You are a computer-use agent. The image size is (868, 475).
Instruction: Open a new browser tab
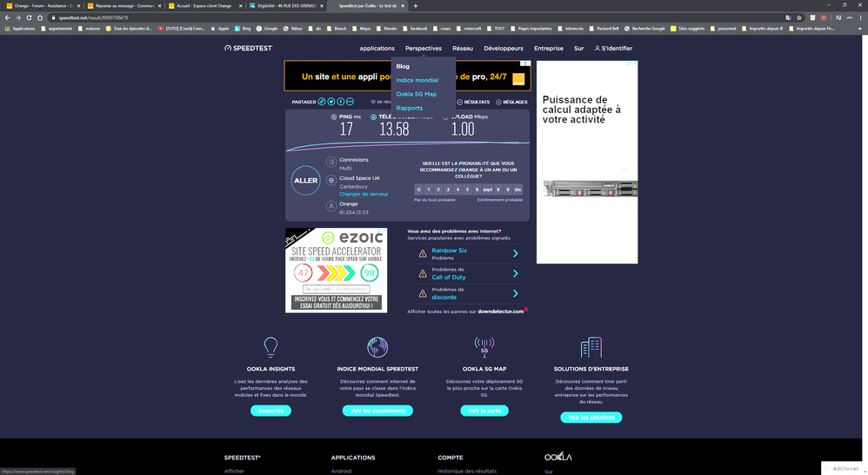tap(415, 5)
